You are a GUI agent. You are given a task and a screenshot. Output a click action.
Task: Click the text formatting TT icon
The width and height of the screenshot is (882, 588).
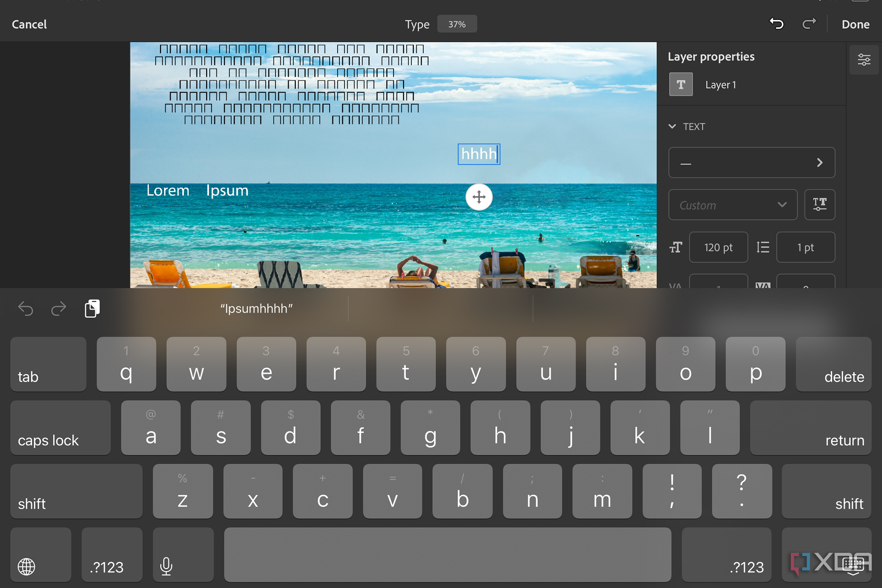pyautogui.click(x=821, y=204)
